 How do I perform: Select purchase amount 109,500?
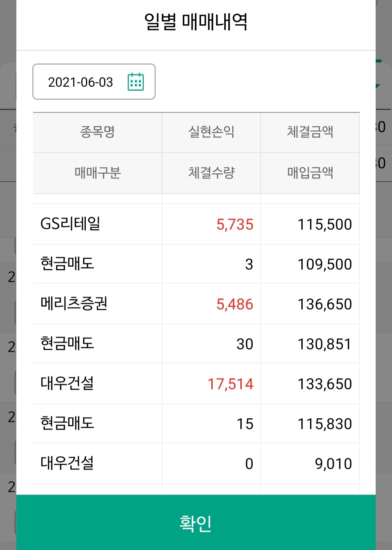[x=325, y=264]
